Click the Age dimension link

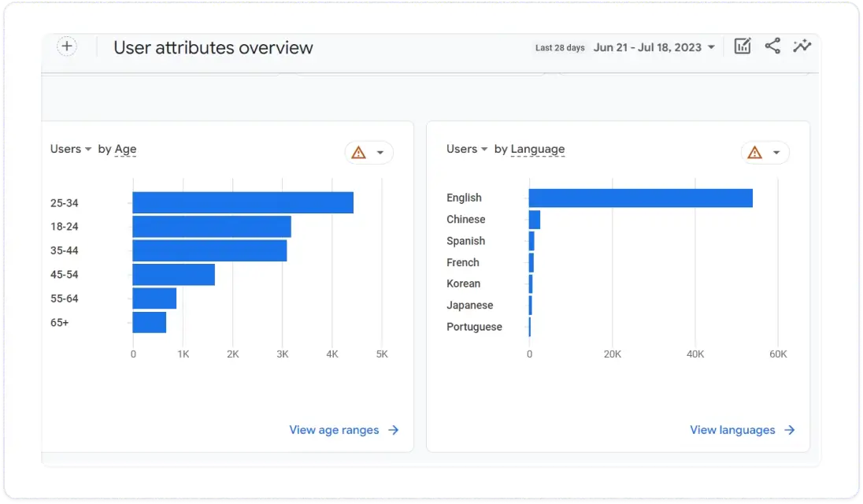click(126, 149)
